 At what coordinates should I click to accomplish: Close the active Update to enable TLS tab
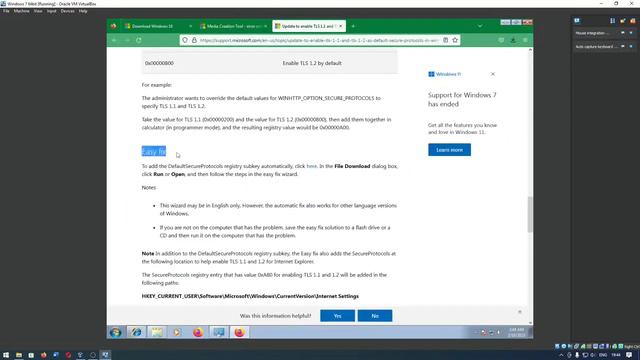341,26
